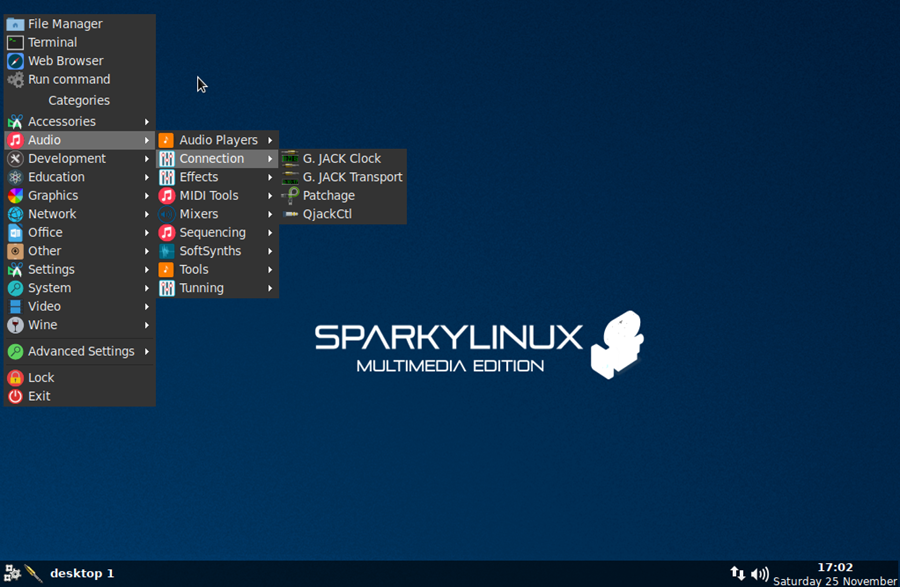Click the volume speaker tray icon

tap(759, 573)
